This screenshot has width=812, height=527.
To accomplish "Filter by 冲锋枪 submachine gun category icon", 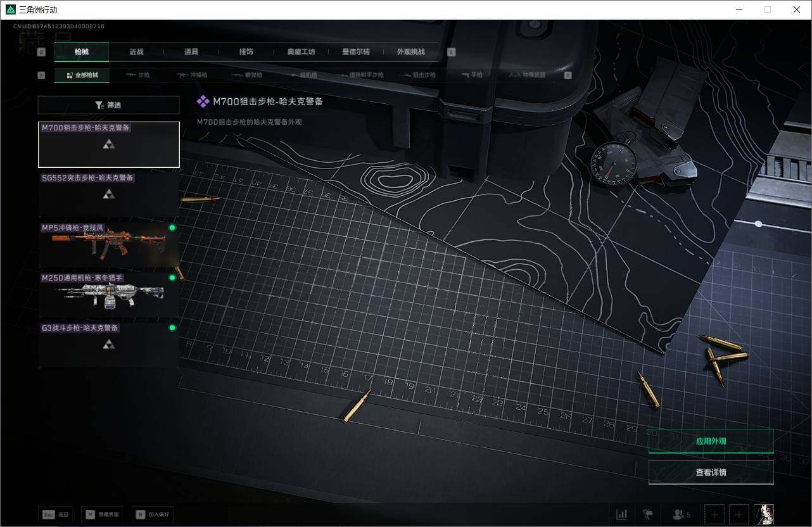I will point(192,75).
